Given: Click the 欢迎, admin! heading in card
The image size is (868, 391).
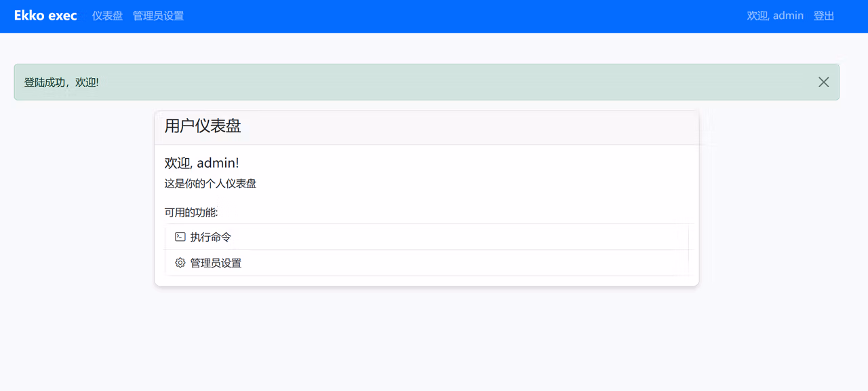Looking at the screenshot, I should point(201,163).
